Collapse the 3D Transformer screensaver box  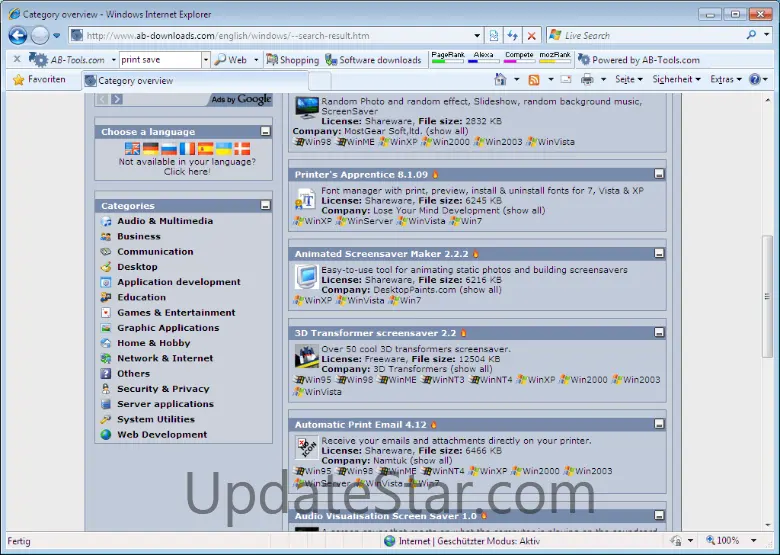[659, 333]
